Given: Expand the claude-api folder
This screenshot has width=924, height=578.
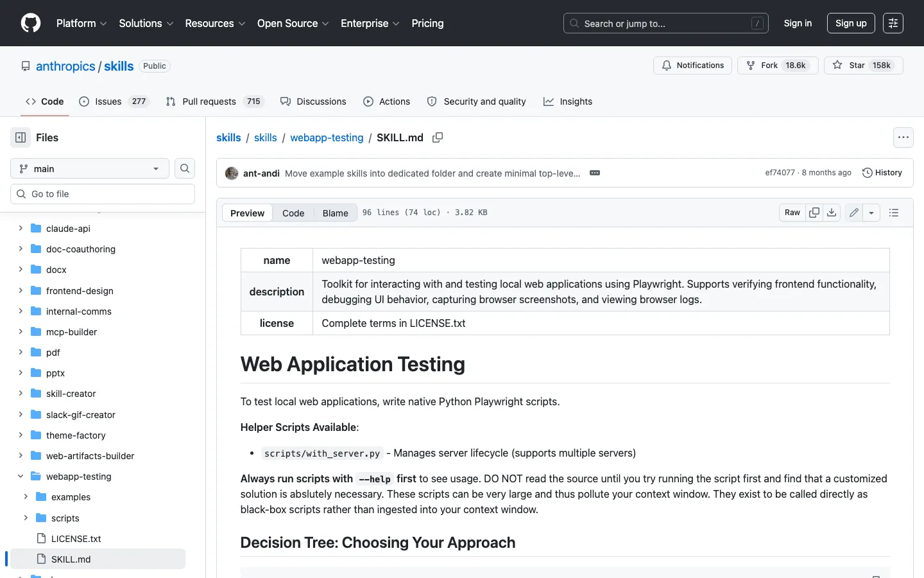Looking at the screenshot, I should [x=21, y=228].
